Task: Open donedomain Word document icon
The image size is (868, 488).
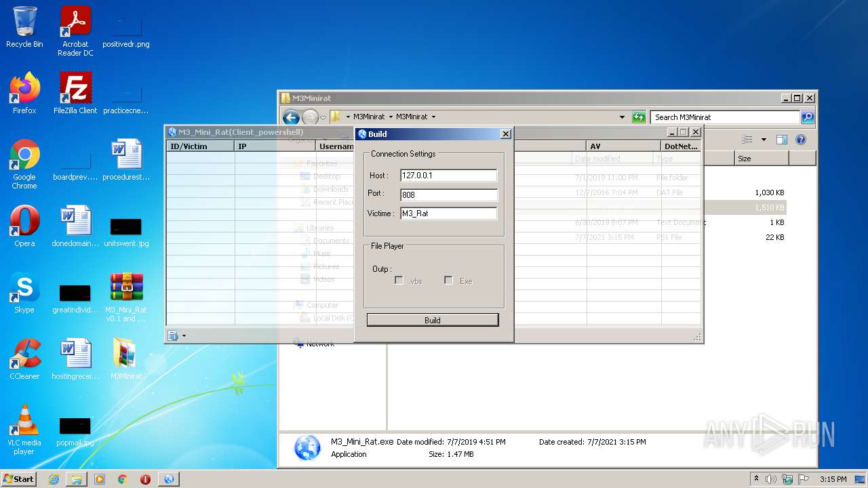Action: click(75, 226)
